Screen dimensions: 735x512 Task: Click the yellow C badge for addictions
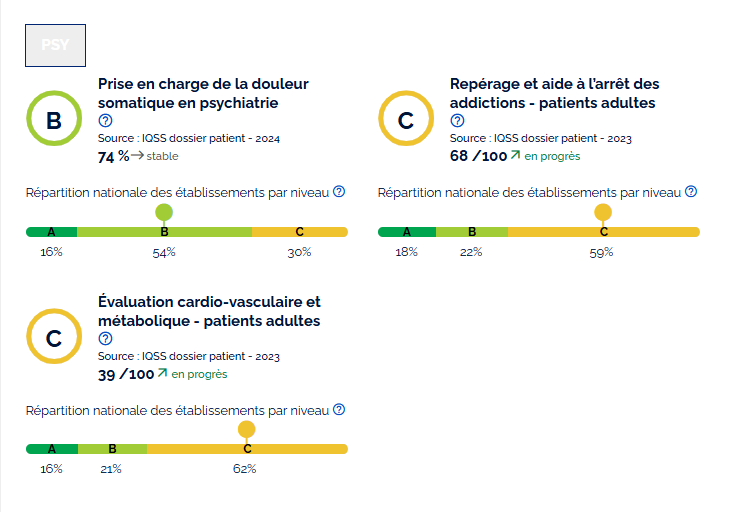[x=406, y=118]
